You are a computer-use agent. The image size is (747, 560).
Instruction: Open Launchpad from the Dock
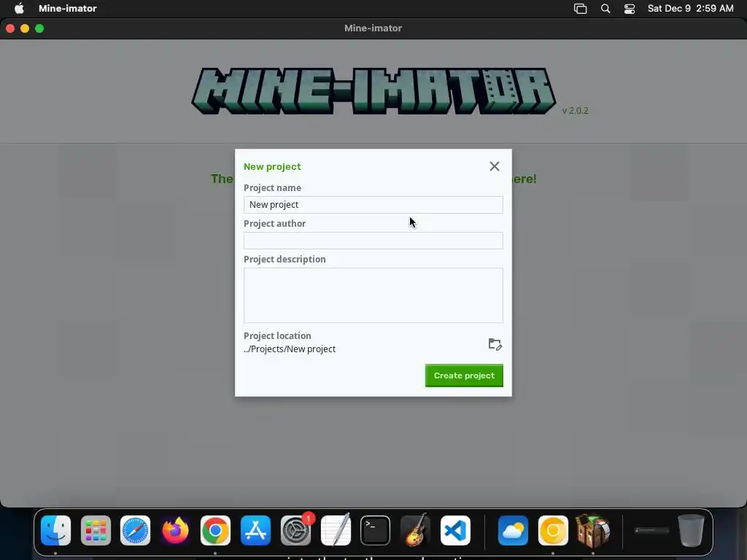(96, 530)
